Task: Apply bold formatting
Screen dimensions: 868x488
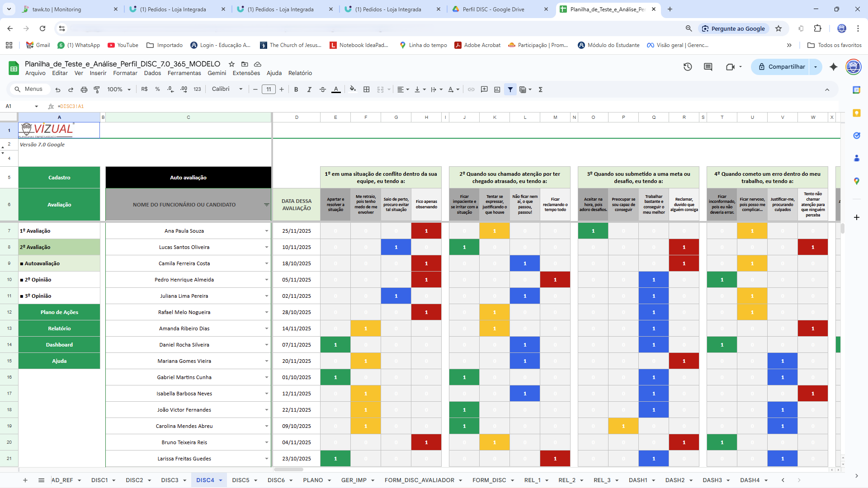Action: (296, 89)
